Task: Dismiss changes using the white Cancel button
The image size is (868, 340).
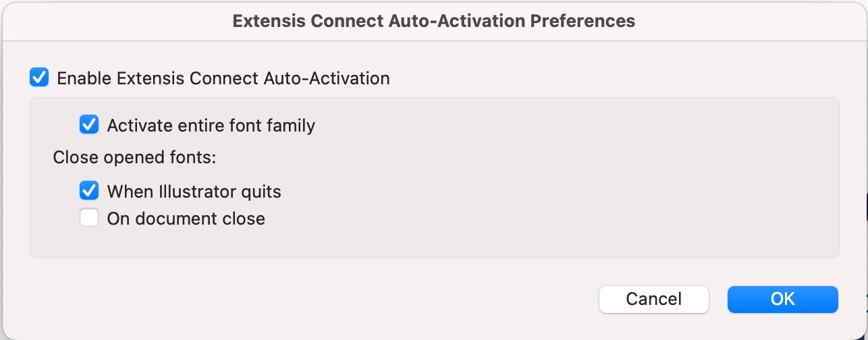Action: (x=653, y=299)
